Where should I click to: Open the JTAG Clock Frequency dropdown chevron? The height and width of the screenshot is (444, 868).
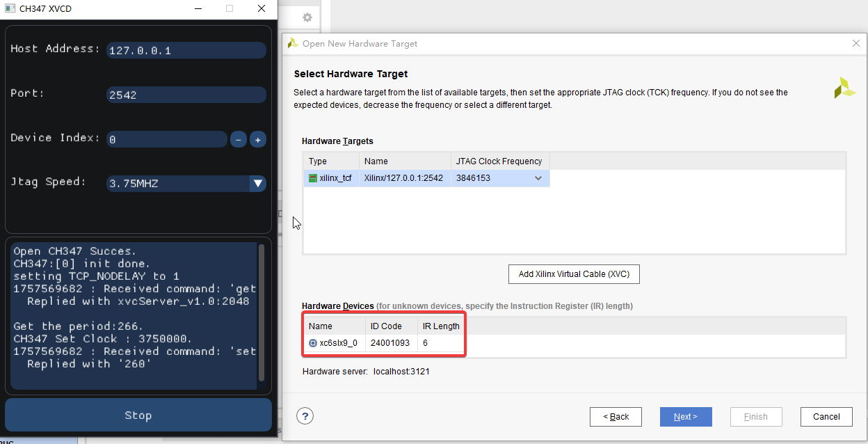point(538,178)
